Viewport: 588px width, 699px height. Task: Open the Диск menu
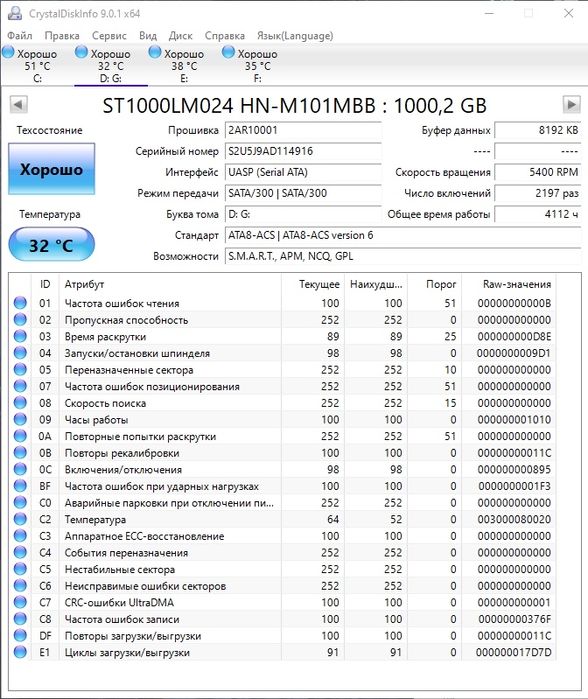181,36
